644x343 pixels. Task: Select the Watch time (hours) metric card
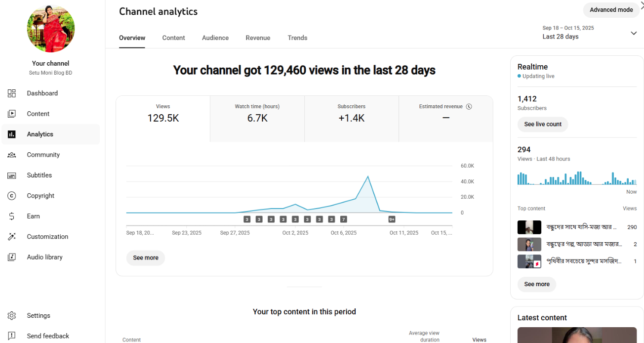coord(257,118)
